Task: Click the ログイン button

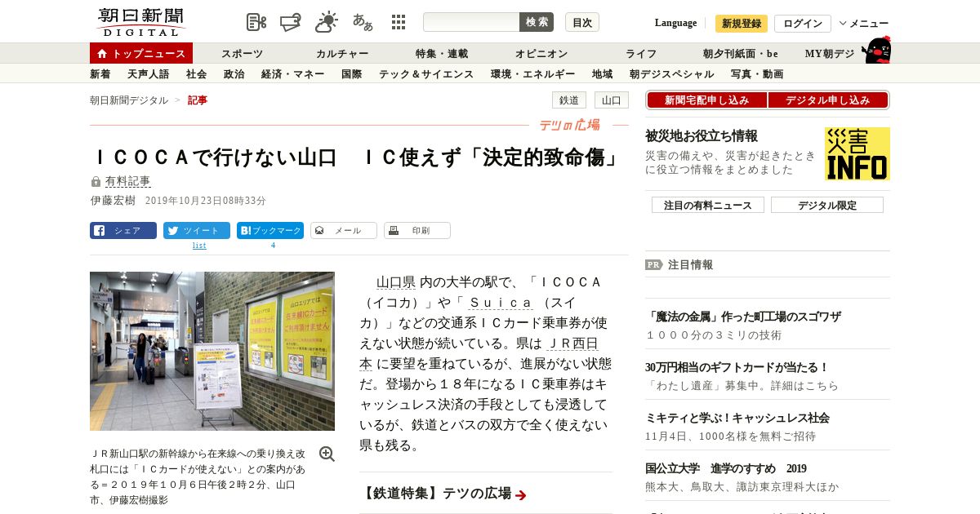Action: 803,24
